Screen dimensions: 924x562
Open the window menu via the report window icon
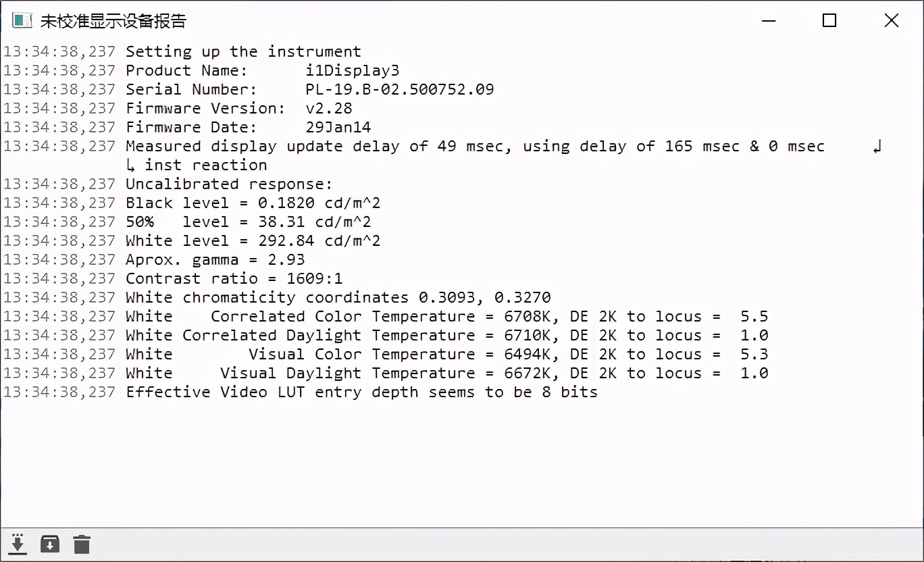coord(22,20)
